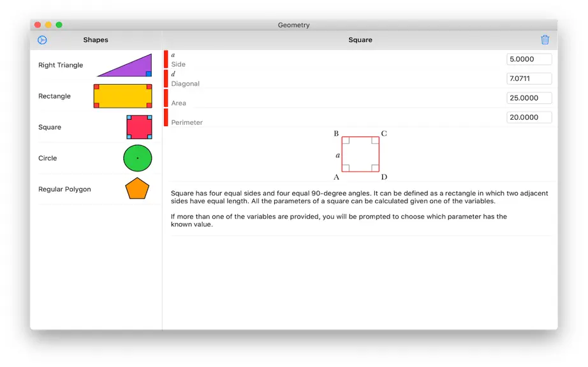588x367 pixels.
Task: Edit the Diagonal value field 7.0711
Action: click(529, 78)
